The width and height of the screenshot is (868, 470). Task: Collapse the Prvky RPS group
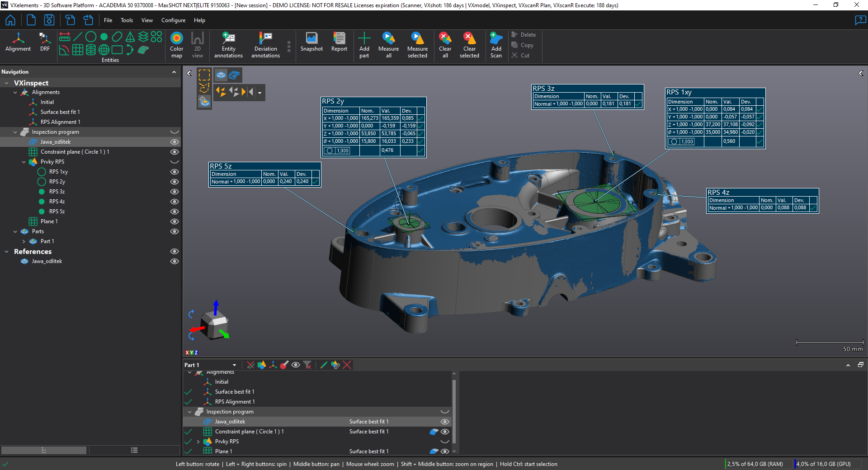(24, 162)
